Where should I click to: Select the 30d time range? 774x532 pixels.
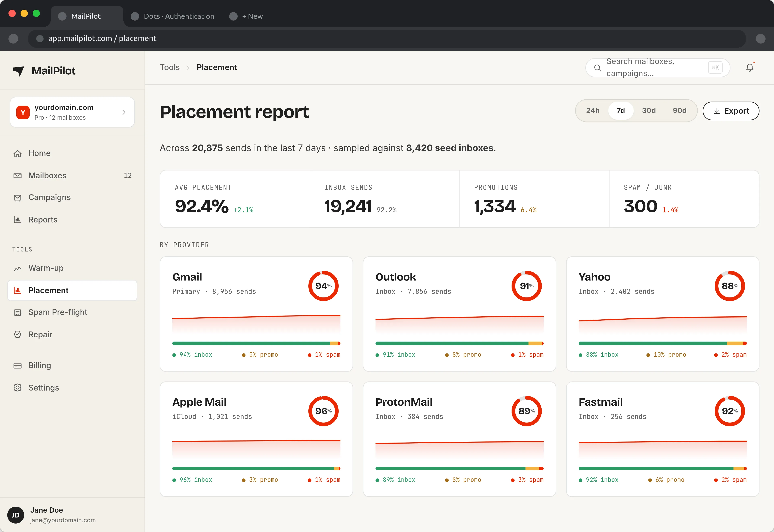tap(649, 111)
